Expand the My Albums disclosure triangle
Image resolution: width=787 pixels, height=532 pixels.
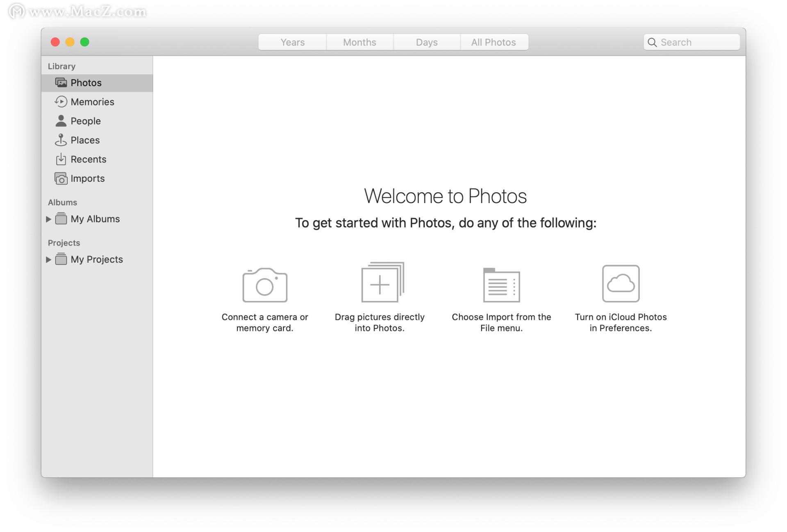(48, 219)
